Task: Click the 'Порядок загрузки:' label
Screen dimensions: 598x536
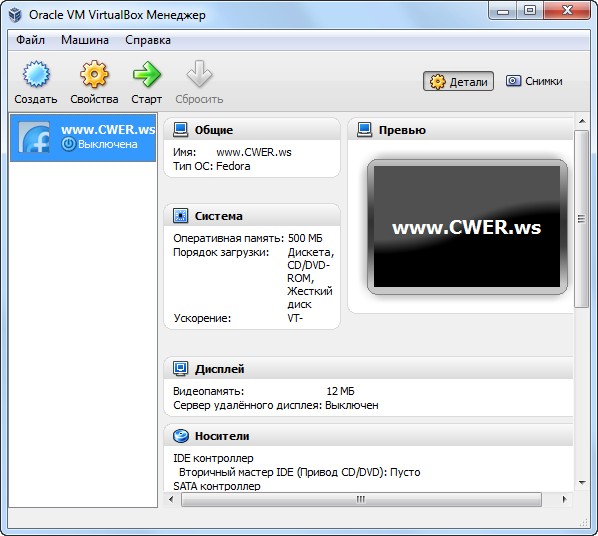Action: 221,253
